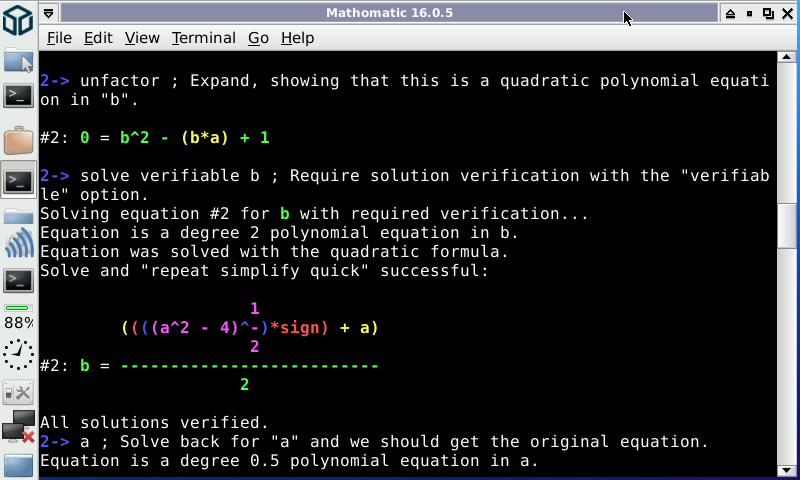Click the vertical scrollbar thumb
The height and width of the screenshot is (480, 800).
[786, 225]
